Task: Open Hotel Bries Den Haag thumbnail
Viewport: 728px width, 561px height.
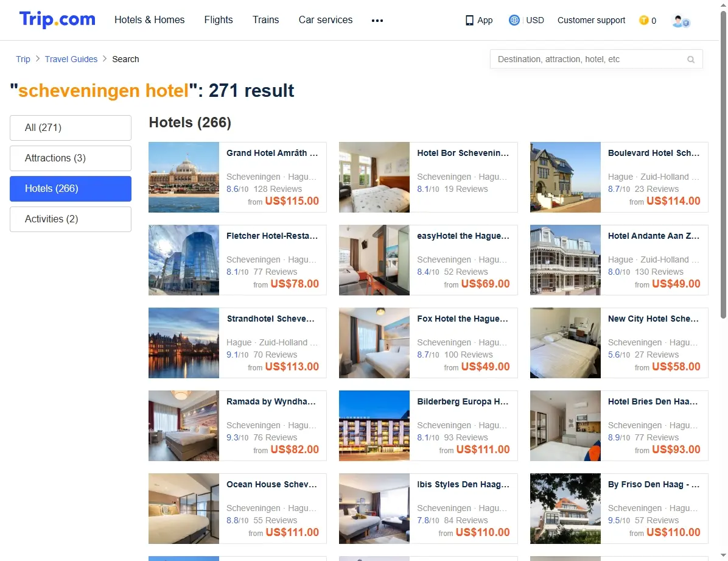Action: point(565,426)
